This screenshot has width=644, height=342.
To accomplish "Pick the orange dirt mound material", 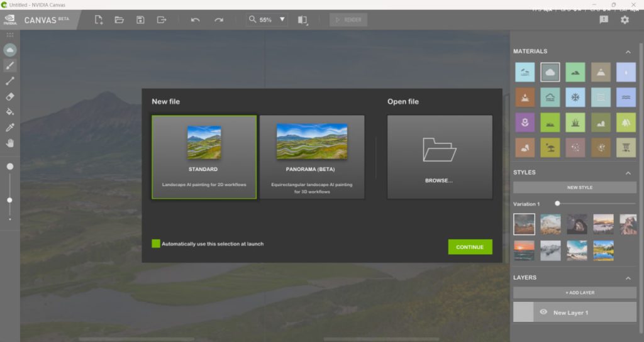I will (x=525, y=97).
